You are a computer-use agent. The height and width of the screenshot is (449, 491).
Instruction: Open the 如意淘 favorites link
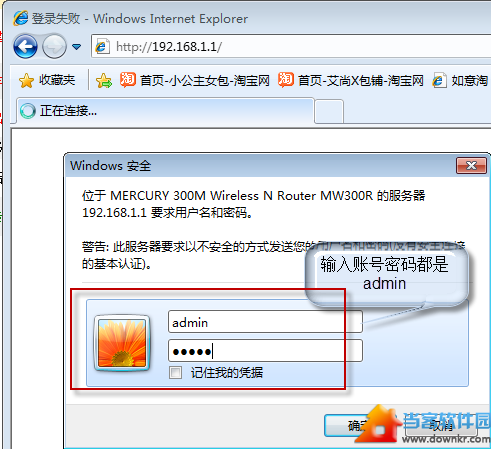coord(461,81)
